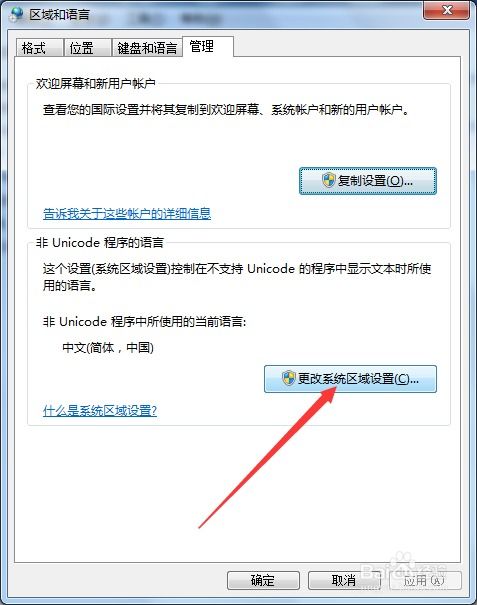Click the current language text 中文(简体，中国)
The width and height of the screenshot is (477, 605).
pos(108,348)
